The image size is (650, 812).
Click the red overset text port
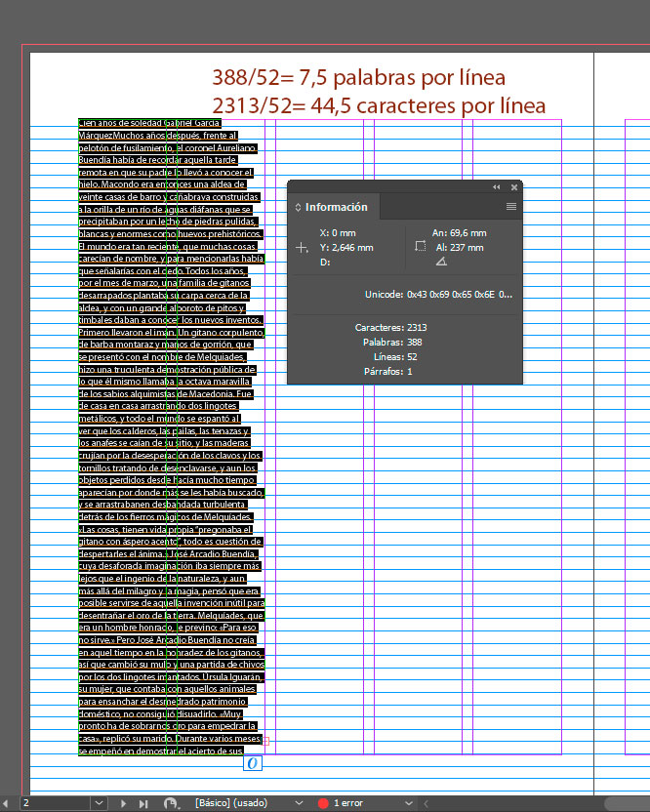click(x=264, y=742)
